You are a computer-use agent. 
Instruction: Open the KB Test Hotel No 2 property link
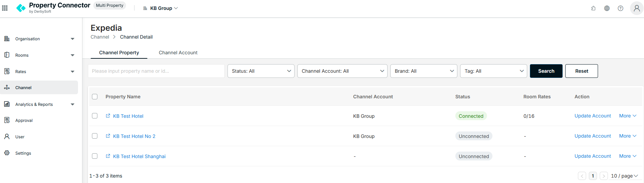click(134, 136)
